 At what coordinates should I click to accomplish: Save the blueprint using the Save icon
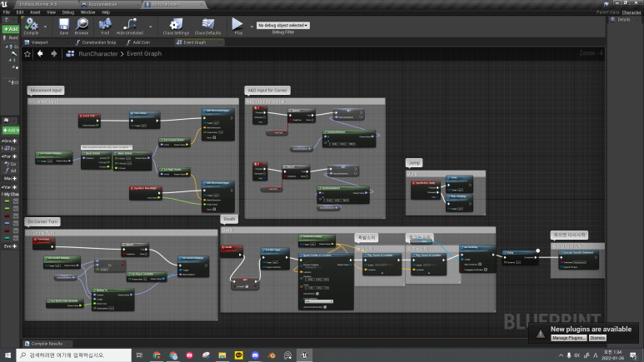click(x=63, y=25)
